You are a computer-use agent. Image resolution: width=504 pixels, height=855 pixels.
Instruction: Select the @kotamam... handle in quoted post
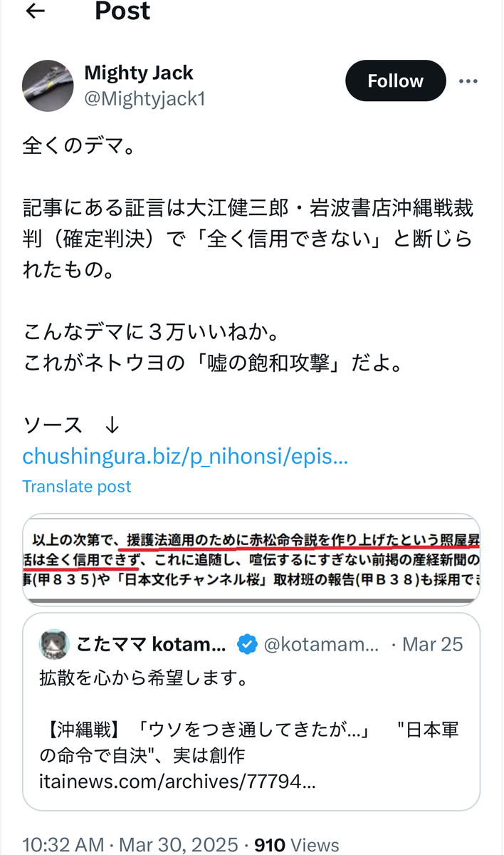(x=322, y=645)
